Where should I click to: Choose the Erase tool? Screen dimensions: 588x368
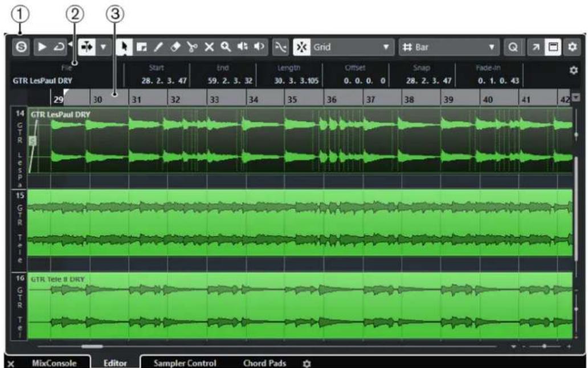[175, 47]
